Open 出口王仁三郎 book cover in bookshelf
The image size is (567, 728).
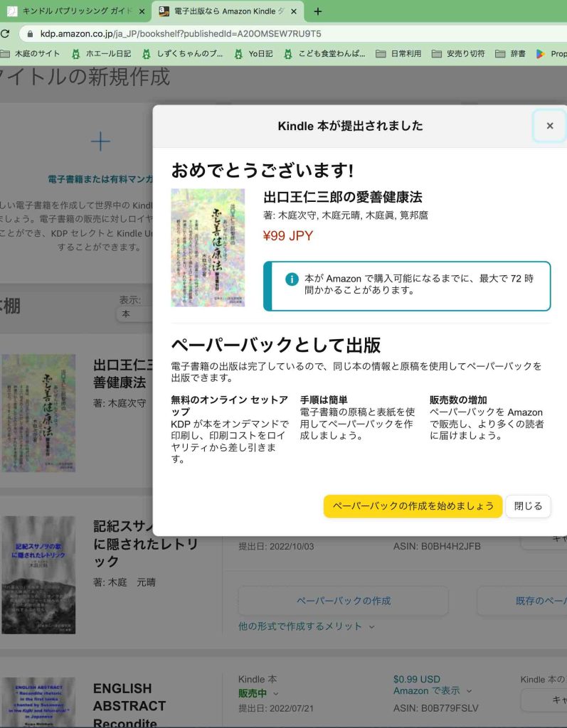tap(38, 413)
